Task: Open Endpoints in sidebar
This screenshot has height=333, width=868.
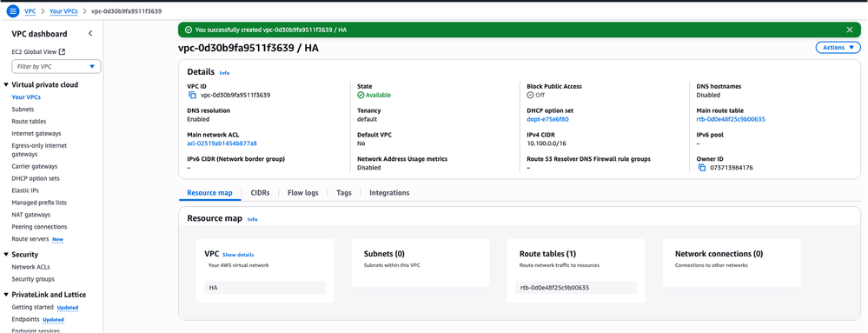Action: coord(25,319)
